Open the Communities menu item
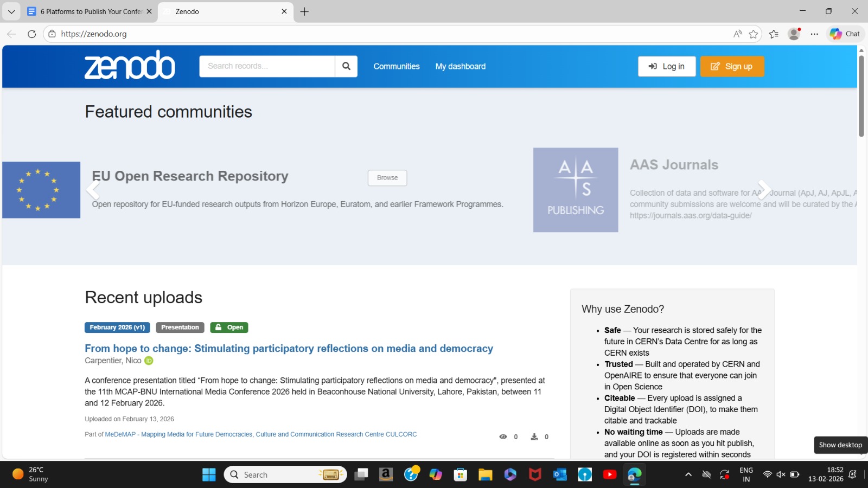The image size is (868, 488). pyautogui.click(x=396, y=66)
